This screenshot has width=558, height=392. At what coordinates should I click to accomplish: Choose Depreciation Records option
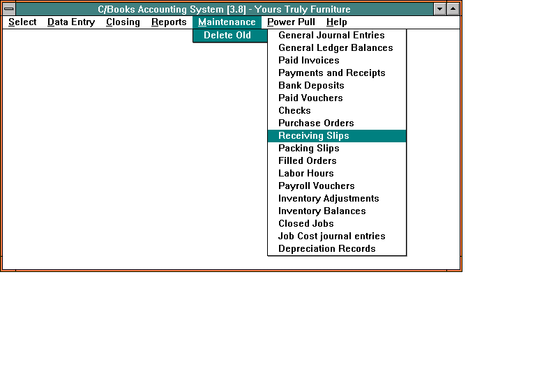click(326, 249)
